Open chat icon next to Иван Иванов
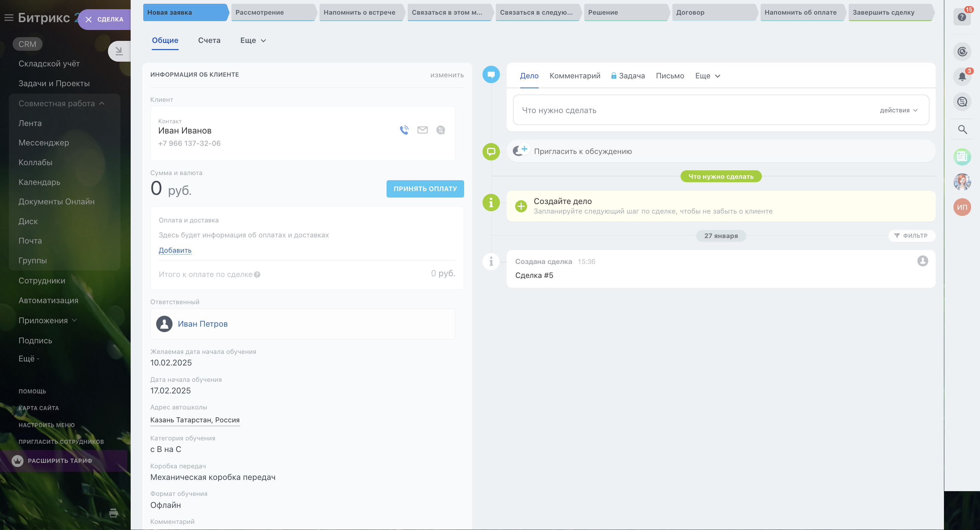The image size is (980, 530). 441,130
